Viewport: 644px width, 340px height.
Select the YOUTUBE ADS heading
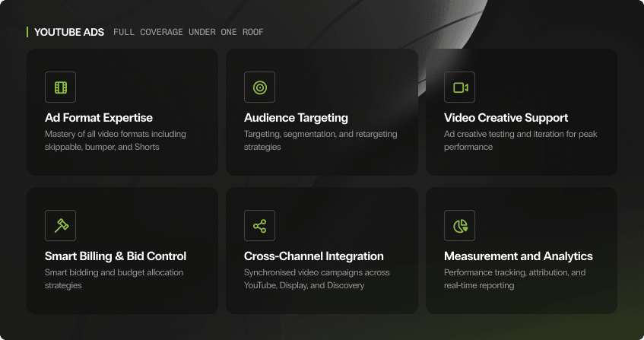point(69,32)
